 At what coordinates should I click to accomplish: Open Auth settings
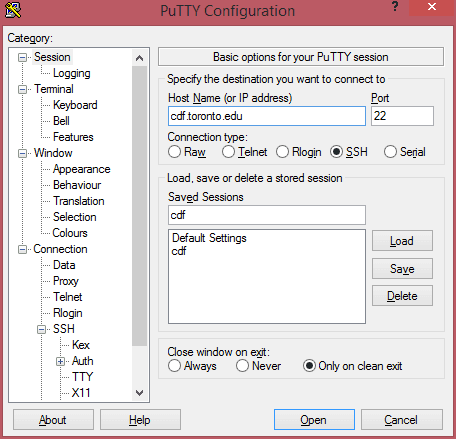click(x=83, y=361)
